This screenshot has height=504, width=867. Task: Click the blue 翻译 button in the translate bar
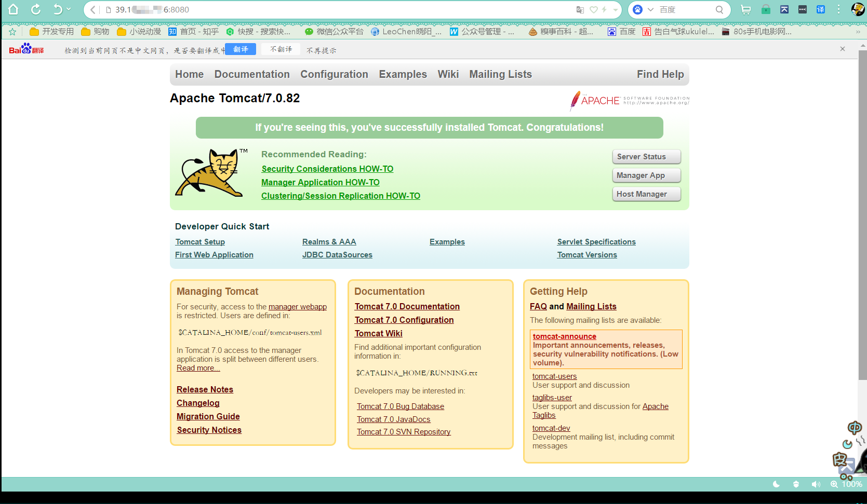point(241,49)
